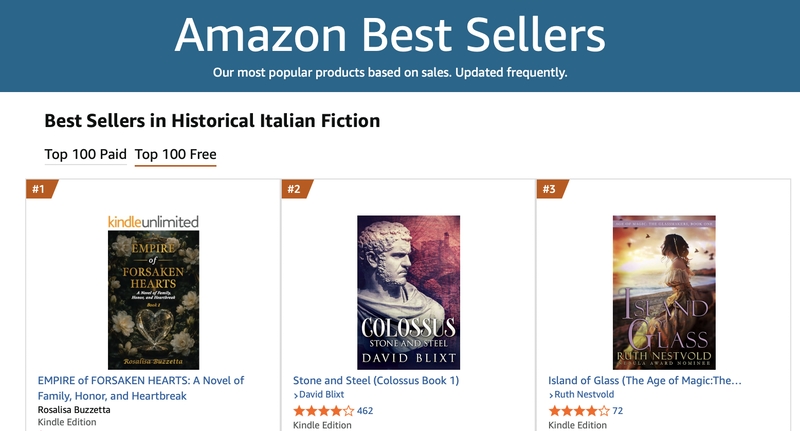
Task: Click the #1 rank badge
Action: 41,189
